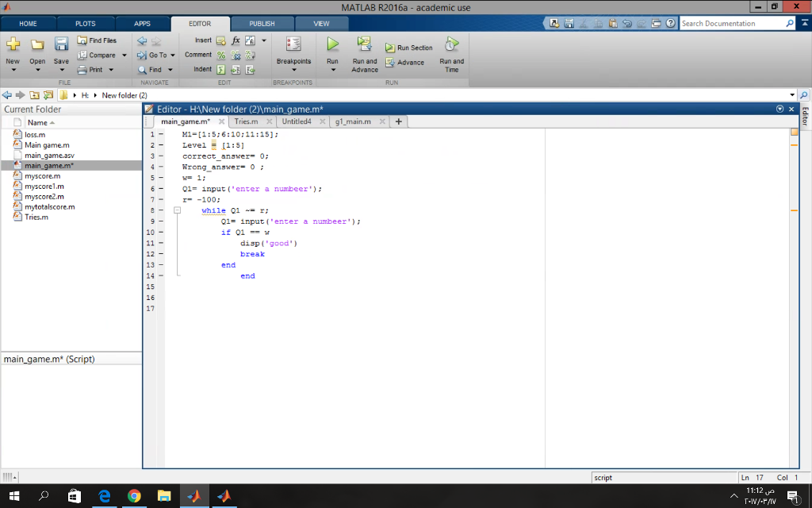Open Editor panel actions menu
Image resolution: width=812 pixels, height=508 pixels.
[780, 109]
